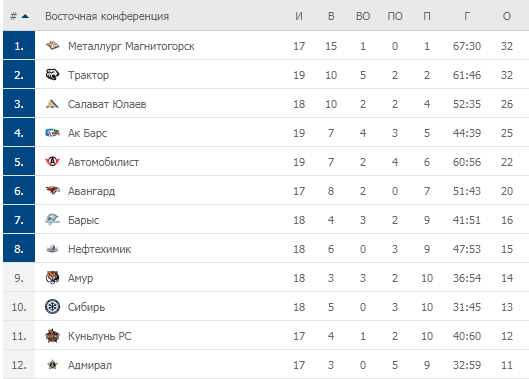Sort standings by the И games column
529x379 pixels.
(x=299, y=16)
